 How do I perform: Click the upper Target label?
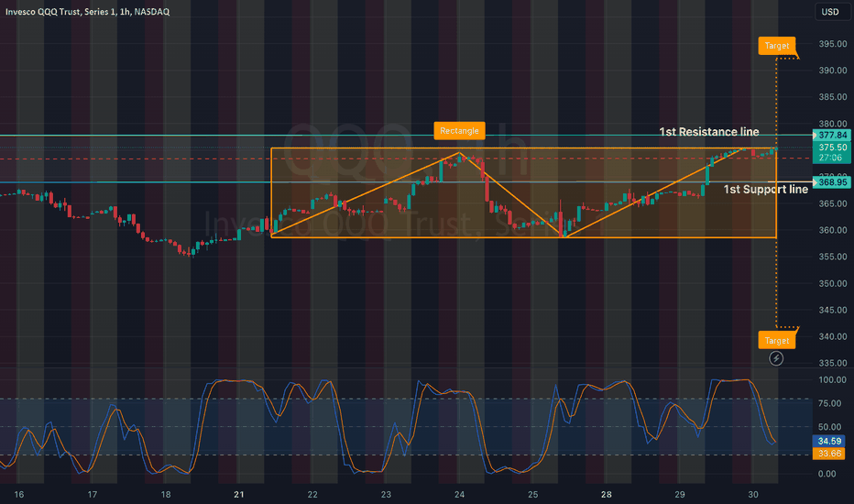click(777, 46)
